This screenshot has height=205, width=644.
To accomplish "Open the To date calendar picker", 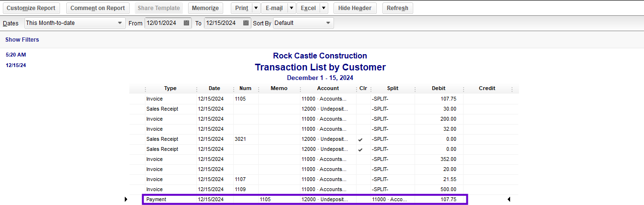I will tap(246, 23).
